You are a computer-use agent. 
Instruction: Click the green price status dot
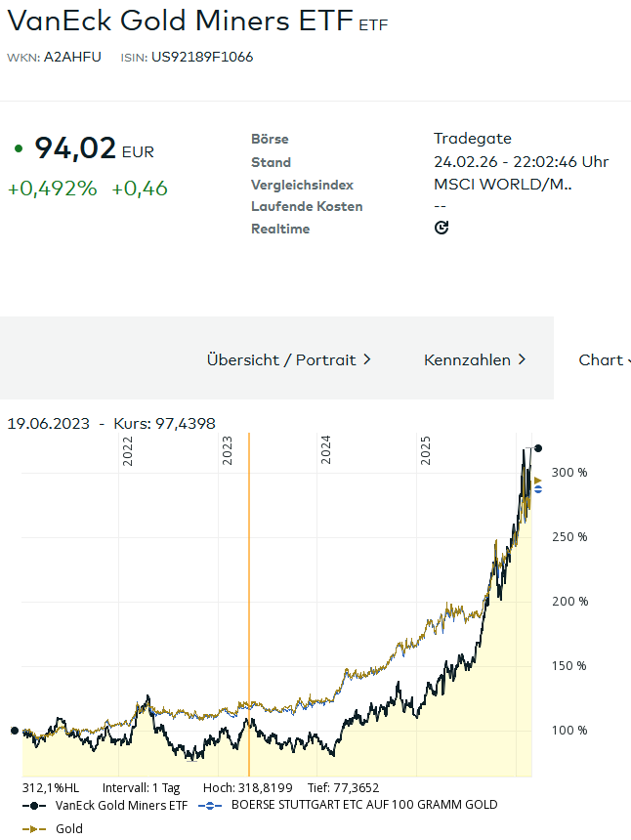[x=19, y=148]
